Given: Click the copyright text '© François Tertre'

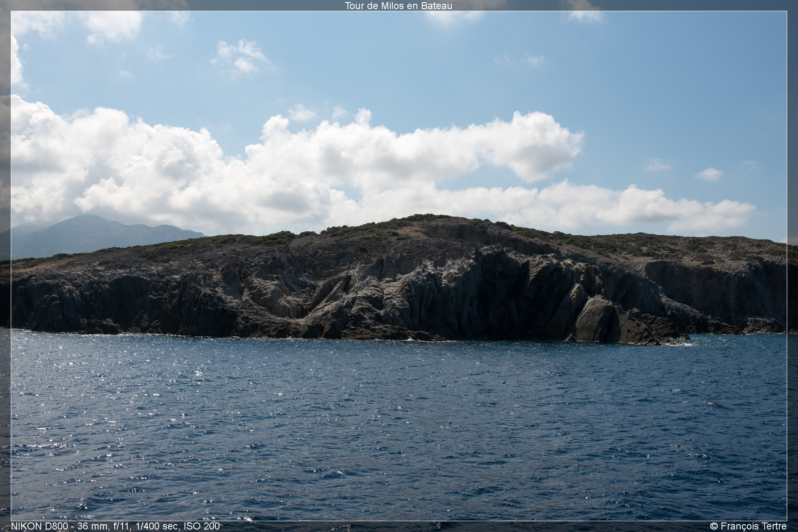Looking at the screenshot, I should (x=748, y=526).
